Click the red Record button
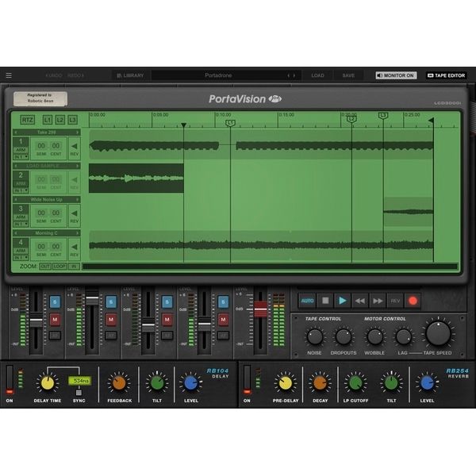Viewport: 476px width, 476px height. [x=413, y=301]
